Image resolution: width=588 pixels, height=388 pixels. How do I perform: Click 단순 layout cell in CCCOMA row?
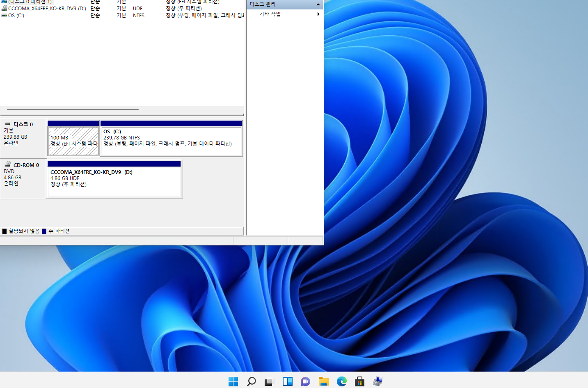pyautogui.click(x=95, y=8)
